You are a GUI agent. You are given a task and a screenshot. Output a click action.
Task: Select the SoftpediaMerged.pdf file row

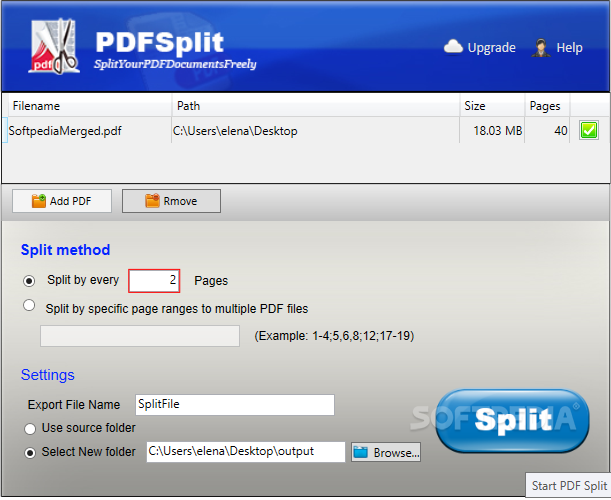[306, 131]
